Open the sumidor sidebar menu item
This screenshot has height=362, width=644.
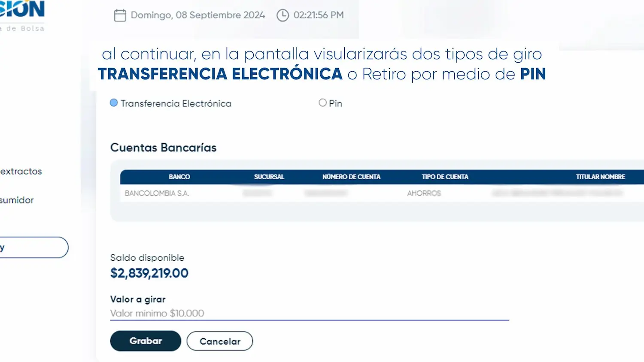[17, 200]
